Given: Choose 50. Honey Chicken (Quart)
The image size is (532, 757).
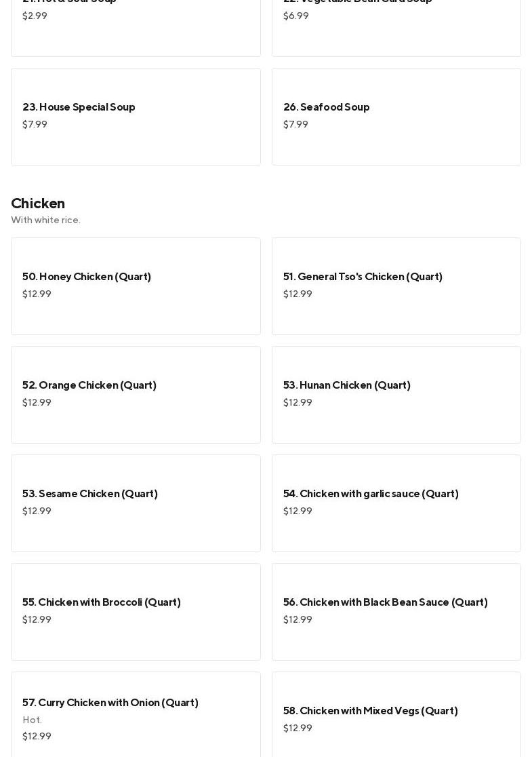Looking at the screenshot, I should coord(136,286).
